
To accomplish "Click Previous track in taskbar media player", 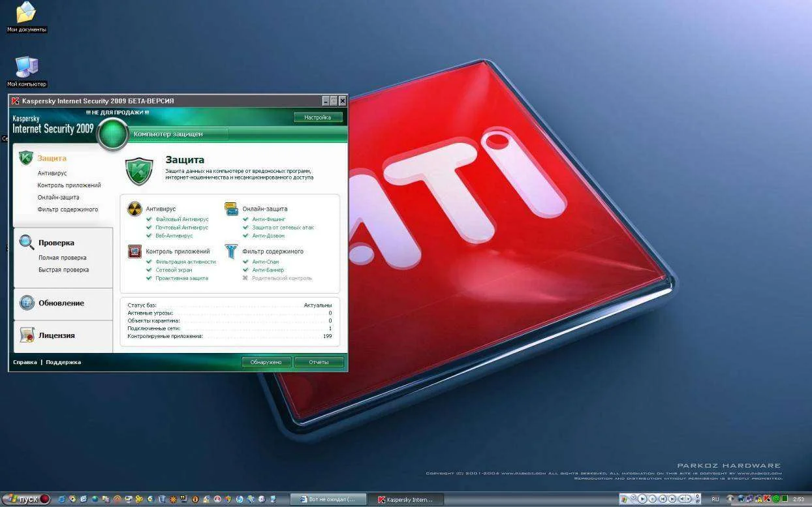I will point(663,499).
